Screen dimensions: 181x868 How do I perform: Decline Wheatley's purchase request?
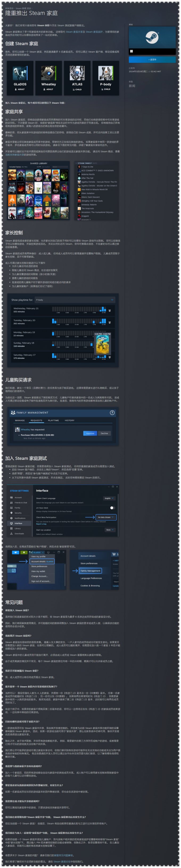[104, 433]
